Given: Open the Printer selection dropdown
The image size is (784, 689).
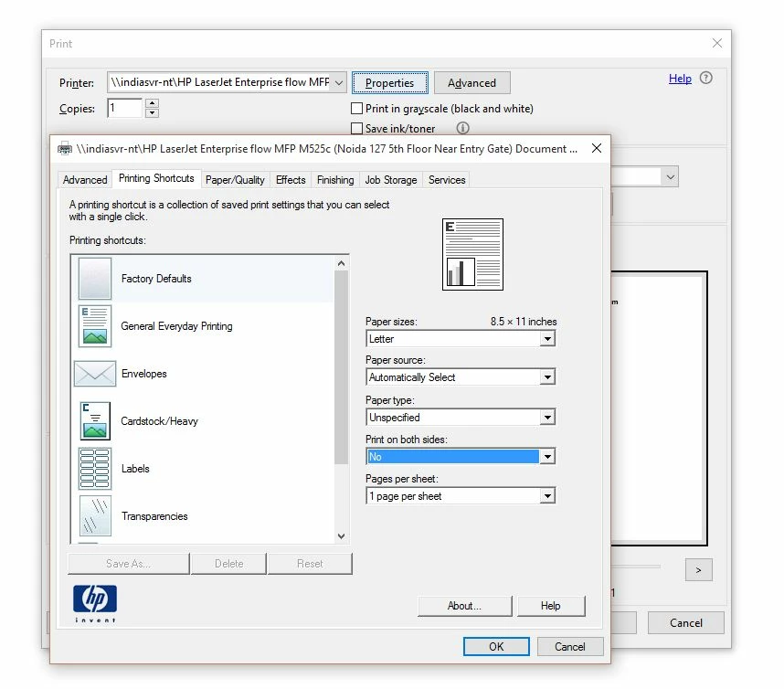Looking at the screenshot, I should coord(227,82).
